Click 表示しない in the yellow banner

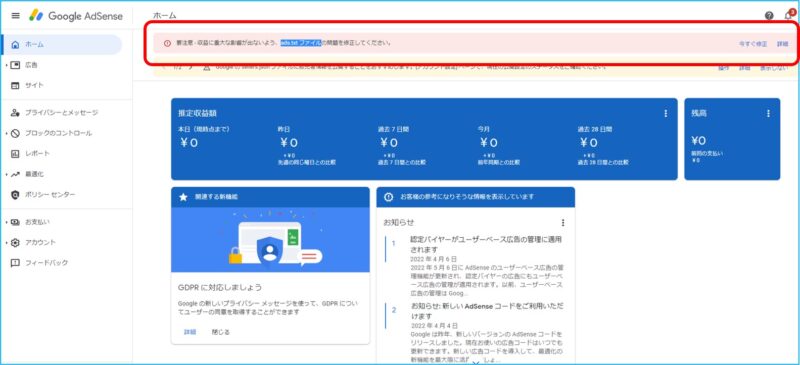(x=773, y=68)
